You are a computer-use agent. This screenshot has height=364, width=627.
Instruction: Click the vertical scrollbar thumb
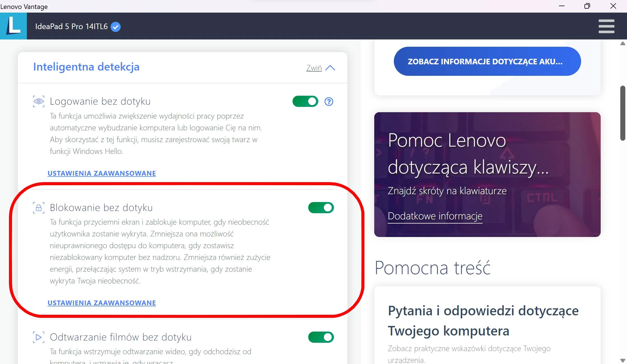623,113
